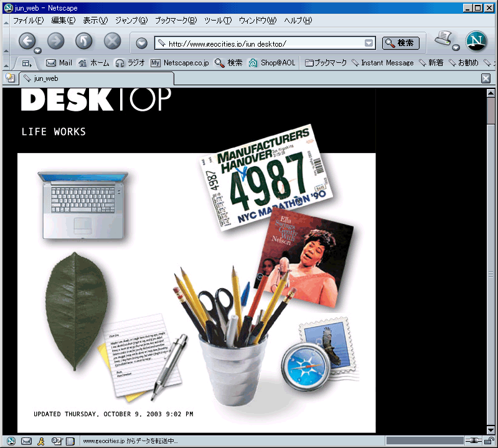Go to ホーム on the personal toolbar
Viewport: 498px width, 448px height.
tap(94, 63)
